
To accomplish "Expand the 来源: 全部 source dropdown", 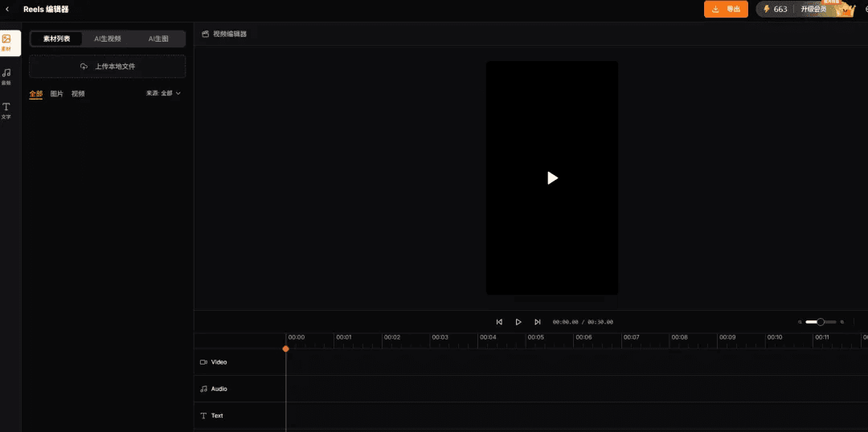I will point(163,93).
